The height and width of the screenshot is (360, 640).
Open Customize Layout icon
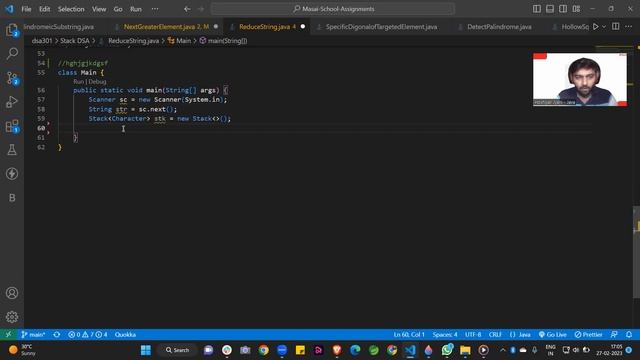click(x=576, y=9)
